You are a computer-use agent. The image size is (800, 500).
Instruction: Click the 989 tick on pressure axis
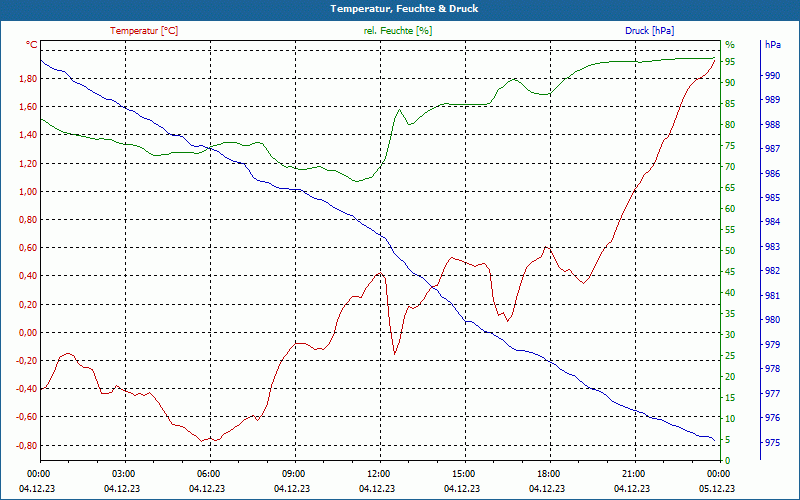pyautogui.click(x=773, y=99)
